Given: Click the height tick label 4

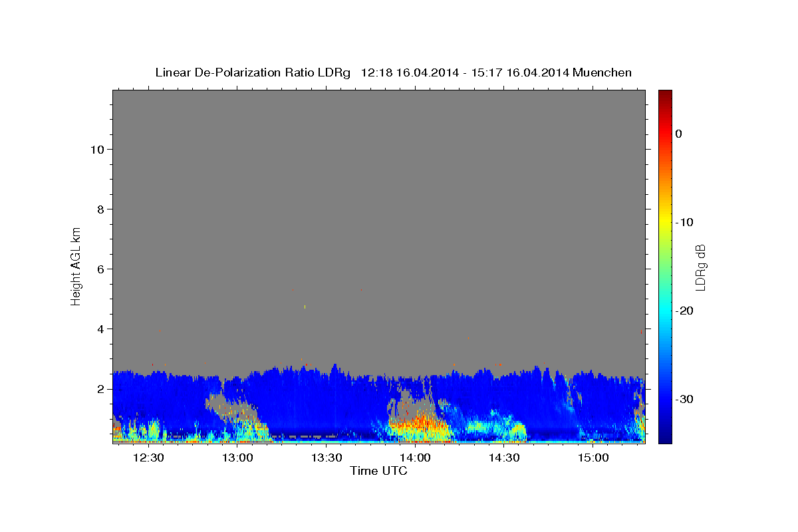Looking at the screenshot, I should pyautogui.click(x=99, y=329).
